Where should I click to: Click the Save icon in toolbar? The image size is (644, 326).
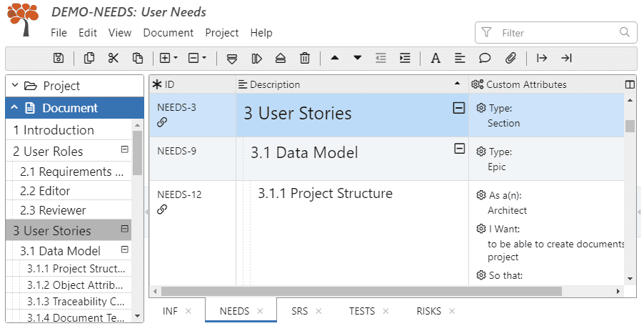coord(59,58)
